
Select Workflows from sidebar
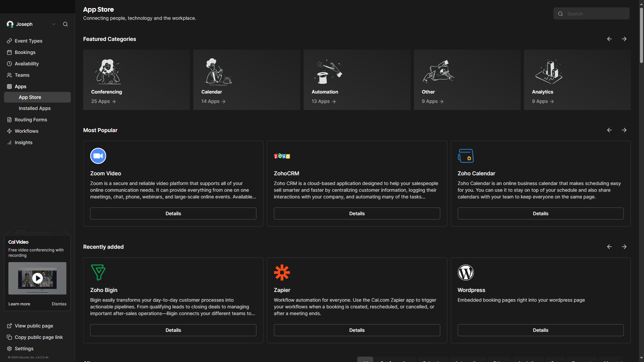[26, 131]
